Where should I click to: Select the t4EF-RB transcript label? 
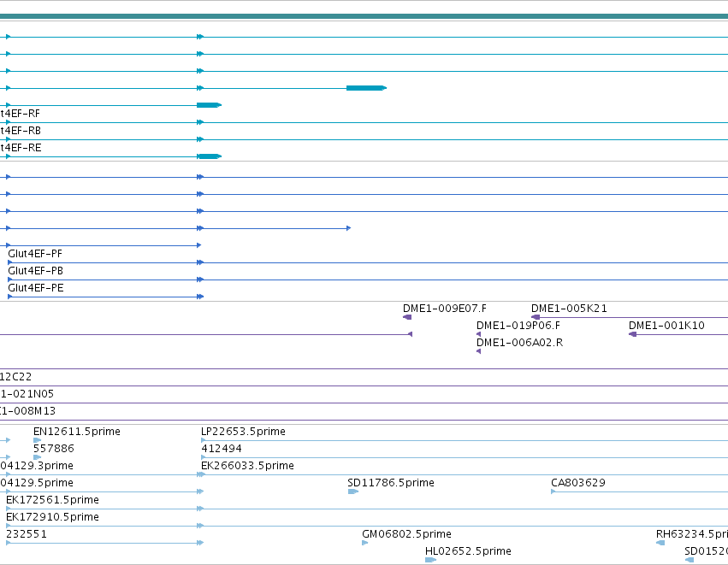21,131
